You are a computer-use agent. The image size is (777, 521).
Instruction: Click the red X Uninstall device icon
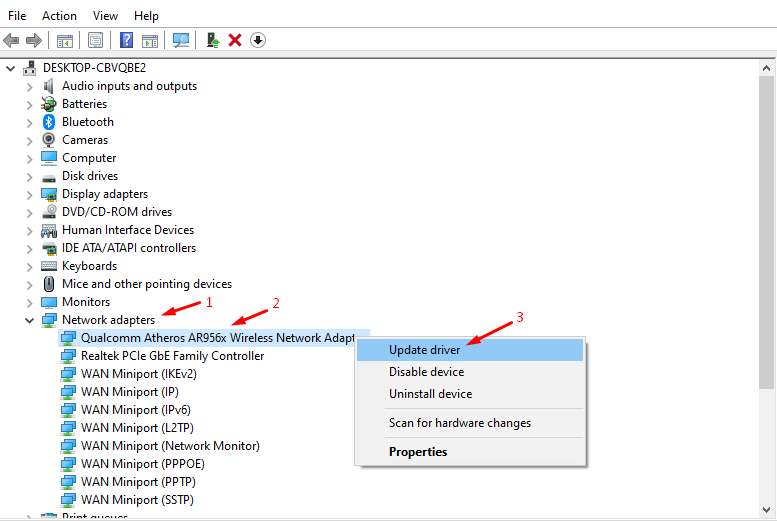click(235, 40)
